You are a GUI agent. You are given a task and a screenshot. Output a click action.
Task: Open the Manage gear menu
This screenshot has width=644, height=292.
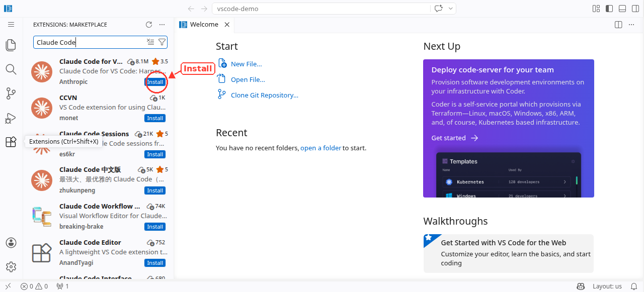point(11,267)
